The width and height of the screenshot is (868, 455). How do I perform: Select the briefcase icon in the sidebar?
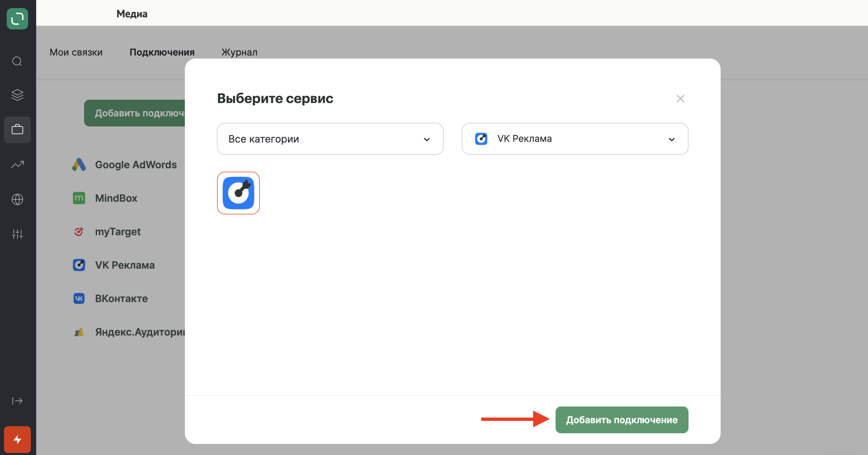coord(17,129)
